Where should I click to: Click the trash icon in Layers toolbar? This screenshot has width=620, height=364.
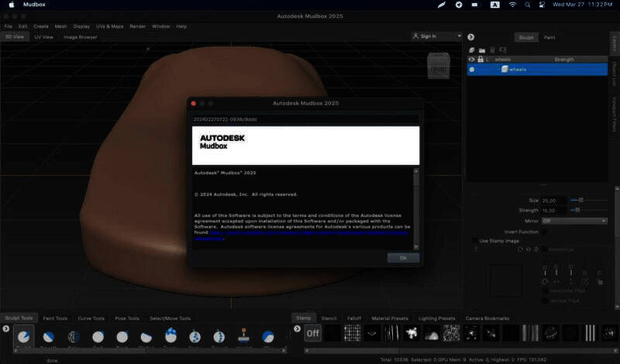coord(492,50)
